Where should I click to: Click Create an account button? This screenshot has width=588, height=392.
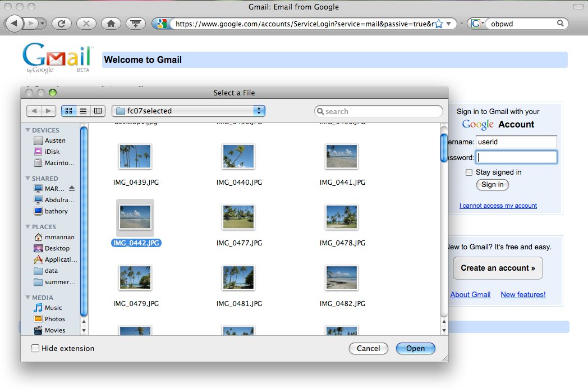[498, 268]
